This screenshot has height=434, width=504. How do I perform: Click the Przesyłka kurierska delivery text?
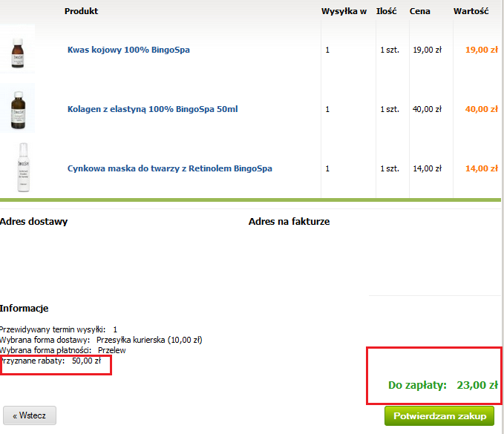149,340
